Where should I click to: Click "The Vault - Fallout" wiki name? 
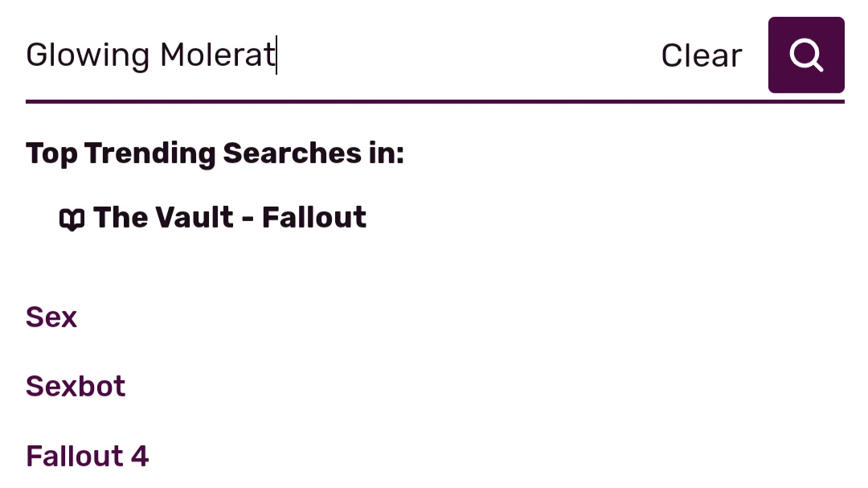pos(230,217)
